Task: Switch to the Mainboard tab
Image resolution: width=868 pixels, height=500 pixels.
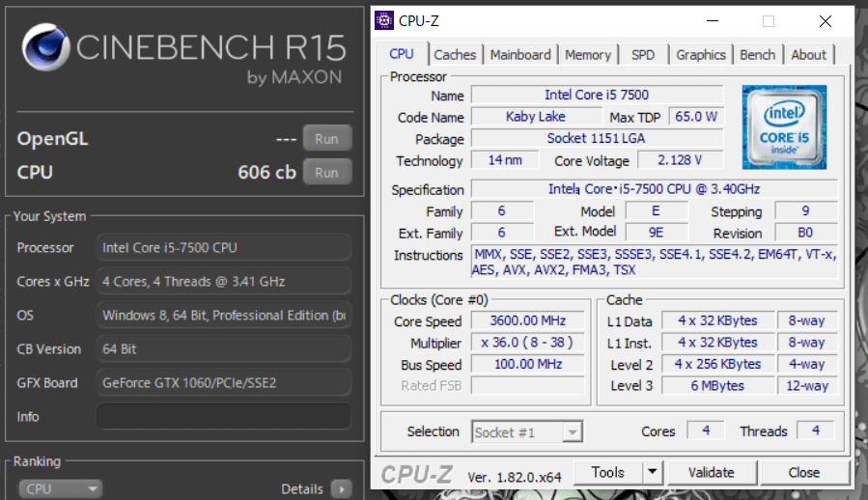Action: coord(520,55)
